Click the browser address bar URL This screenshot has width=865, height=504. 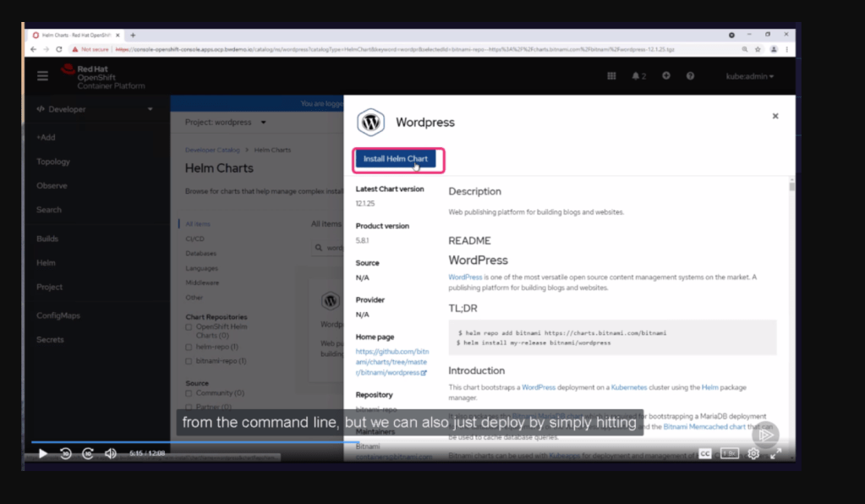[x=394, y=49]
